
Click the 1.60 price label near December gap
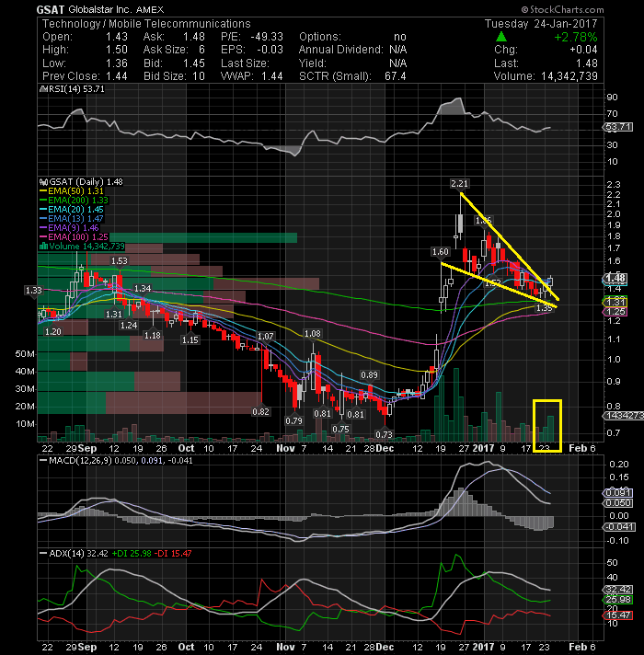[x=440, y=252]
